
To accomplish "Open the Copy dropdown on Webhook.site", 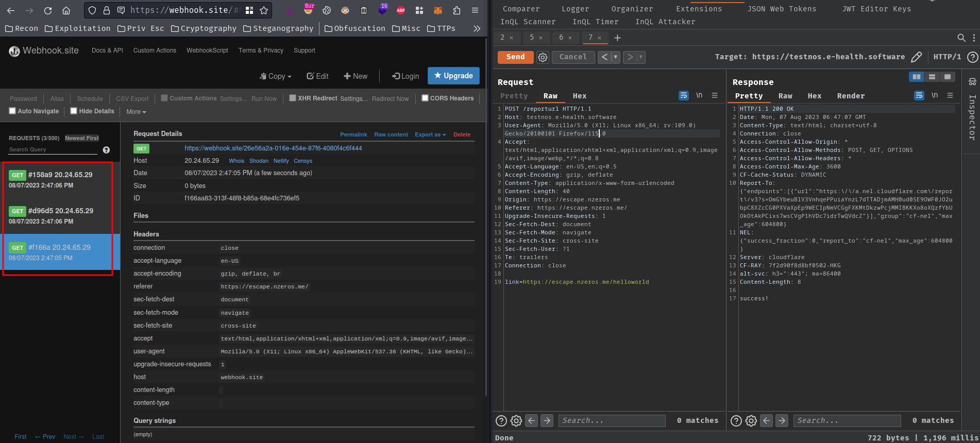I will [275, 76].
